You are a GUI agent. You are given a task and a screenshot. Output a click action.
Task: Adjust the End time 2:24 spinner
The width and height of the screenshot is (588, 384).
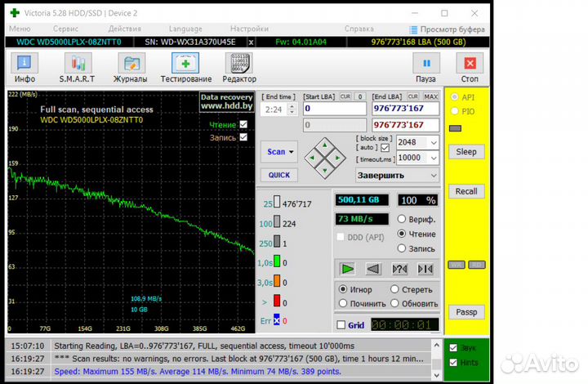pos(292,109)
